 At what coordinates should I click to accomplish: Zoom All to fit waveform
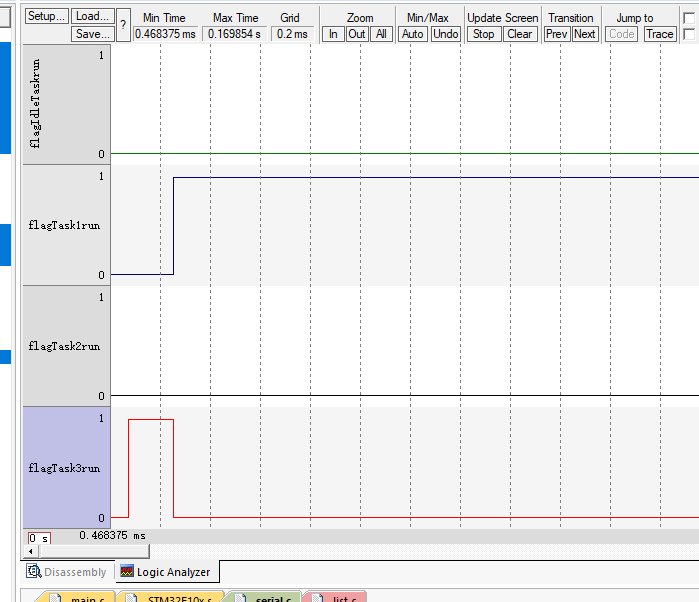click(x=381, y=34)
